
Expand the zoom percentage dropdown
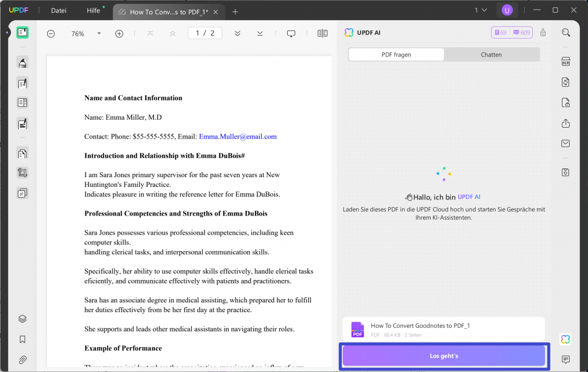click(99, 33)
